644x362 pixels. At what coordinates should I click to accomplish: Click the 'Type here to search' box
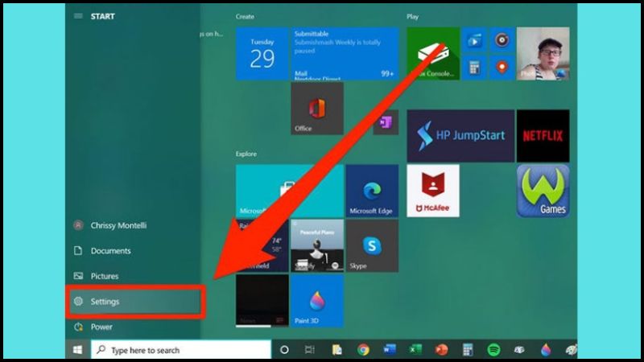pos(180,350)
